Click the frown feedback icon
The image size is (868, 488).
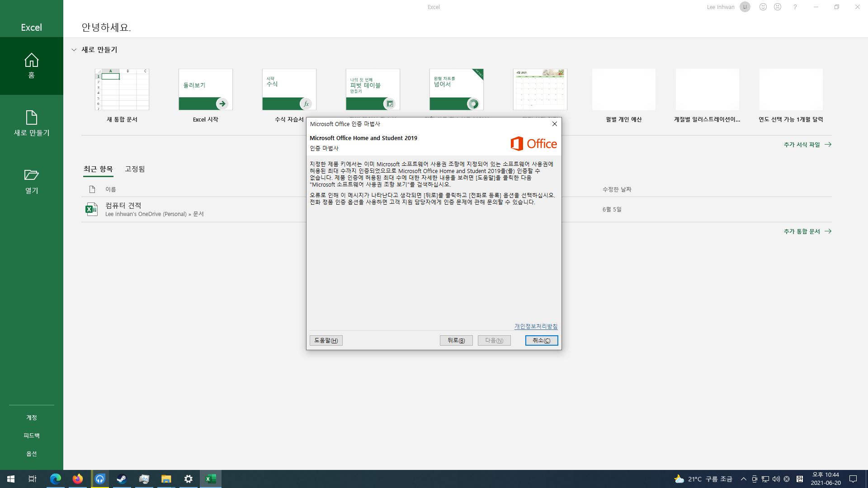778,7
